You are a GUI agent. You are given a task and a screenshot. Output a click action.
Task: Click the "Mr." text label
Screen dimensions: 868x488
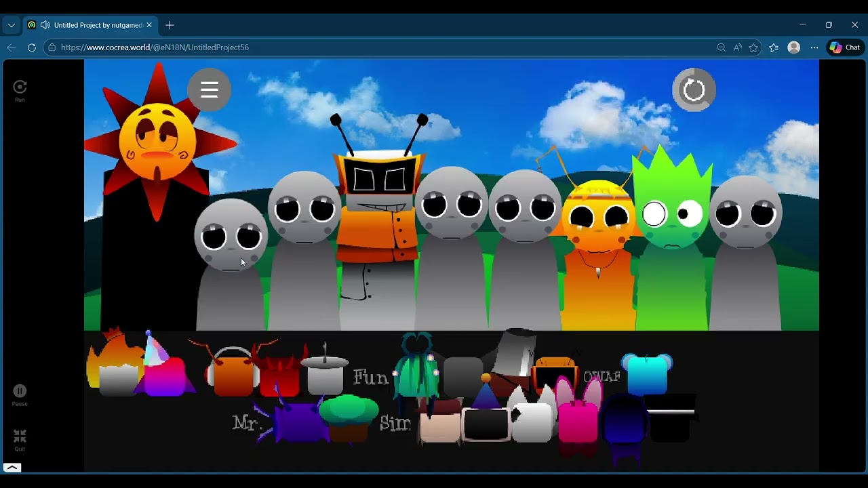click(x=247, y=424)
